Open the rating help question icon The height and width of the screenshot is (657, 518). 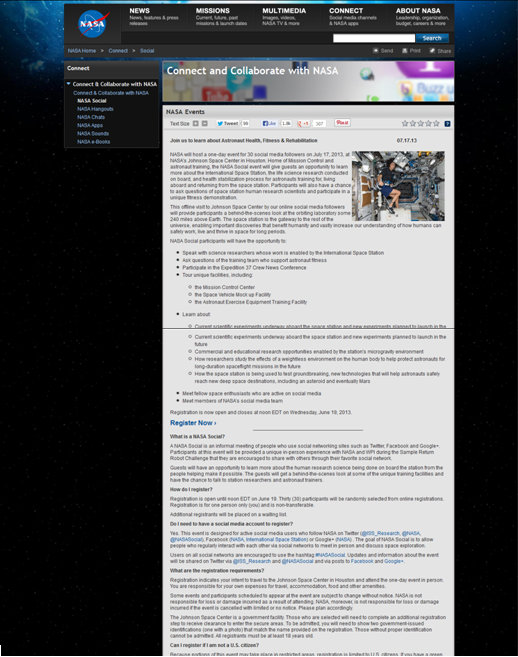tap(448, 124)
